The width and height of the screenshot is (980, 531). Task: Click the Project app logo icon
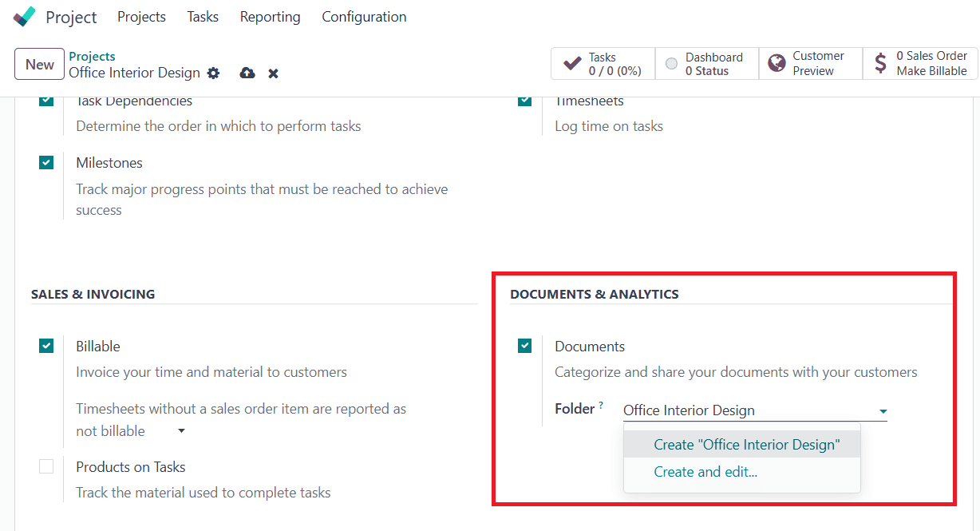coord(25,17)
